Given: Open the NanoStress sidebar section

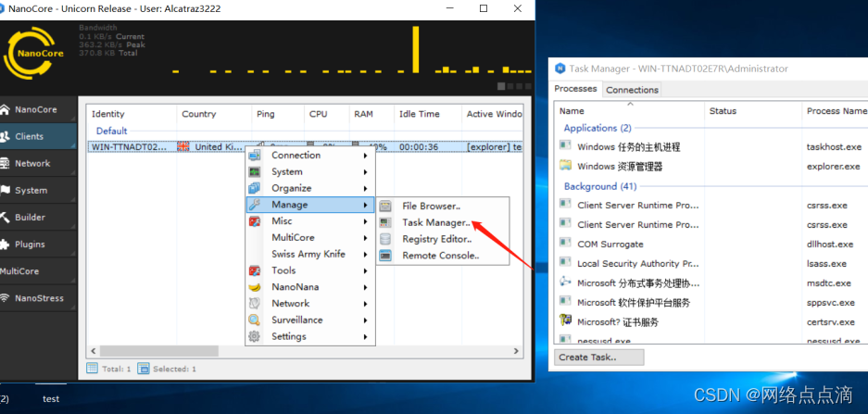Looking at the screenshot, I should tap(38, 298).
